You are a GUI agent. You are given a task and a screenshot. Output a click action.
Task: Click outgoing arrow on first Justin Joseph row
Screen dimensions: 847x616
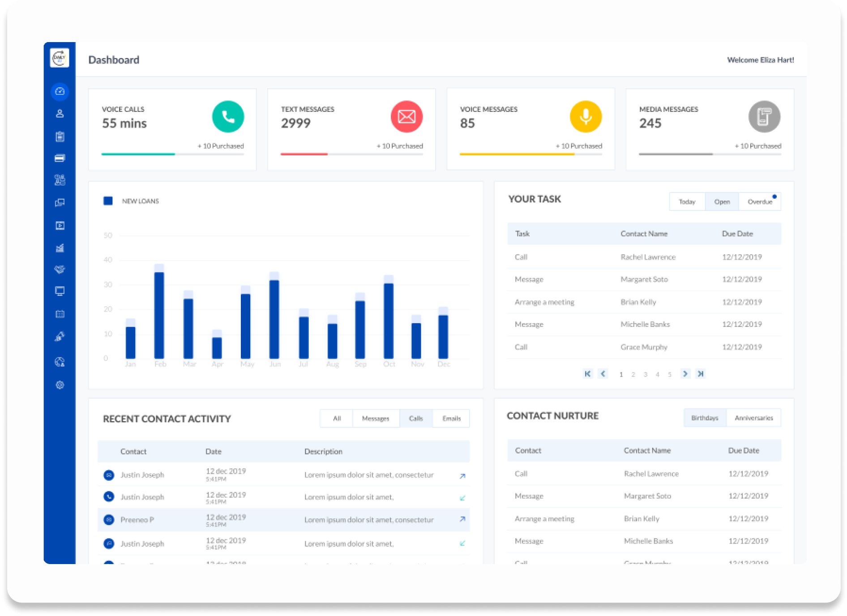(462, 476)
